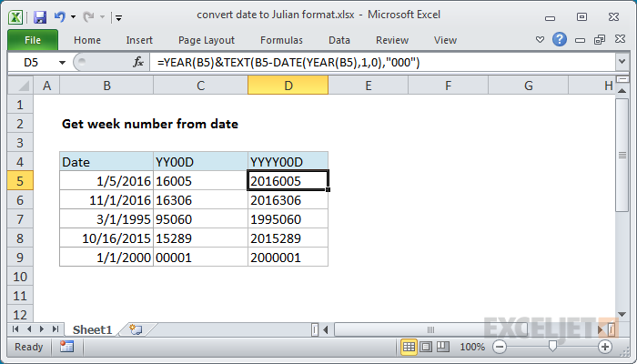Click the Insert Function fx icon
637x364 pixels.
click(x=138, y=62)
